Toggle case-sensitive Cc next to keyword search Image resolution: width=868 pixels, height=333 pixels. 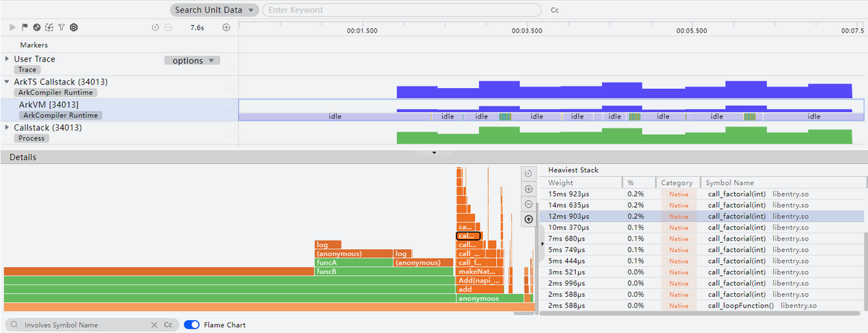pos(555,11)
